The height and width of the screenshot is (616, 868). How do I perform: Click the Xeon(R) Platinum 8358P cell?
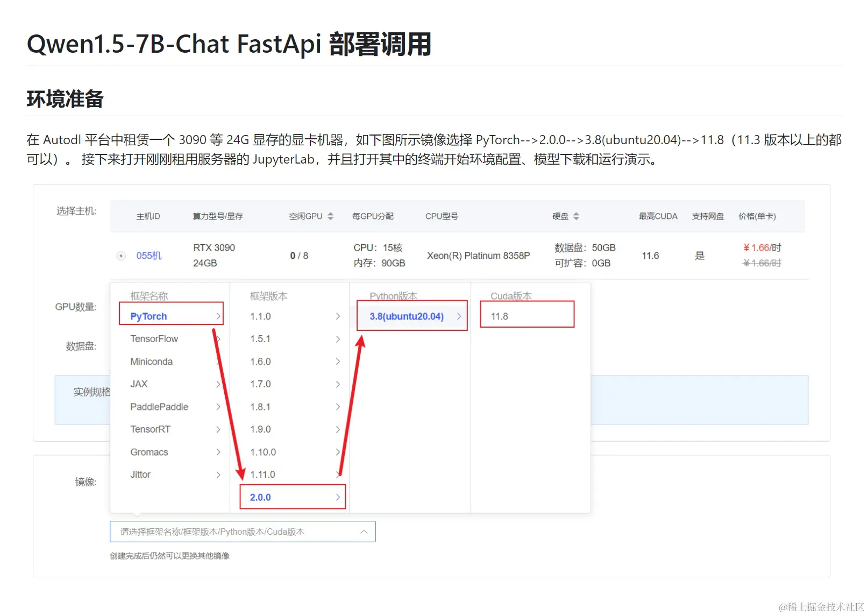coord(479,256)
